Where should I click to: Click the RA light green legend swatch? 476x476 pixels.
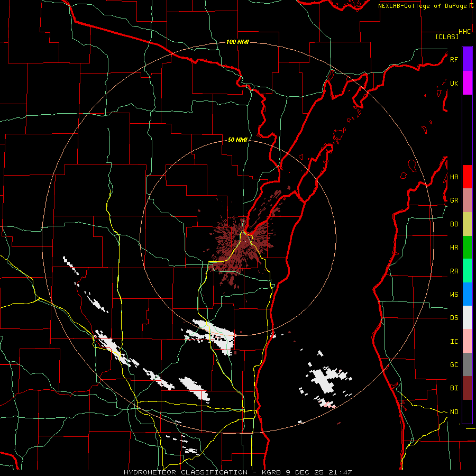pyautogui.click(x=467, y=271)
